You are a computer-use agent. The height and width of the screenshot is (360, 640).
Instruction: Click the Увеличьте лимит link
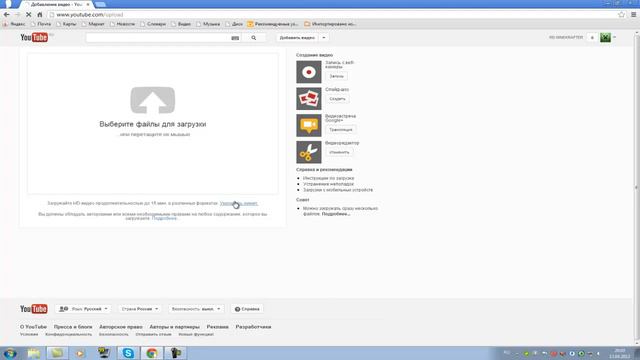click(239, 203)
